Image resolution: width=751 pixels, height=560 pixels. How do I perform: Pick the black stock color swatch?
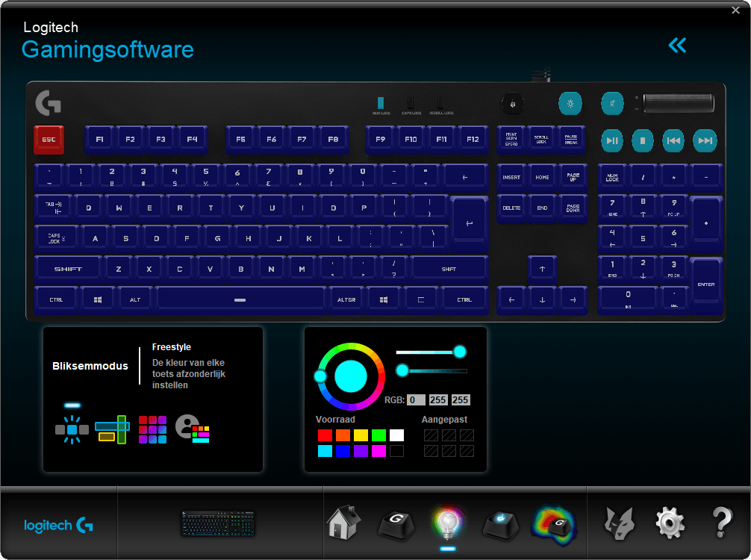(396, 451)
